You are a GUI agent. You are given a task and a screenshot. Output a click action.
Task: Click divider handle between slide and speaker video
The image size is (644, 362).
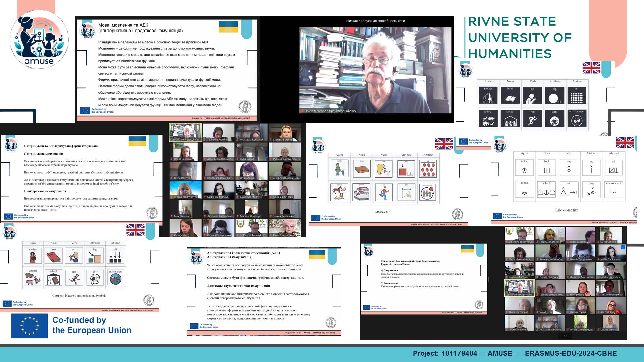258,70
